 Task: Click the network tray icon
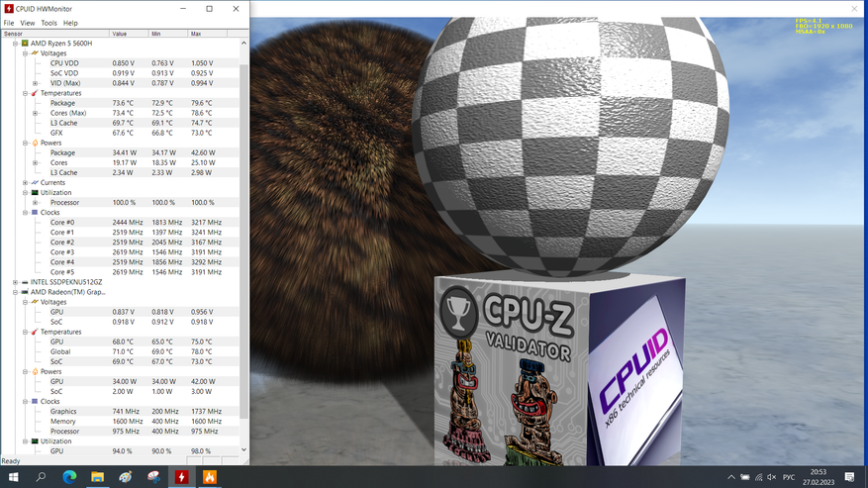point(758,477)
